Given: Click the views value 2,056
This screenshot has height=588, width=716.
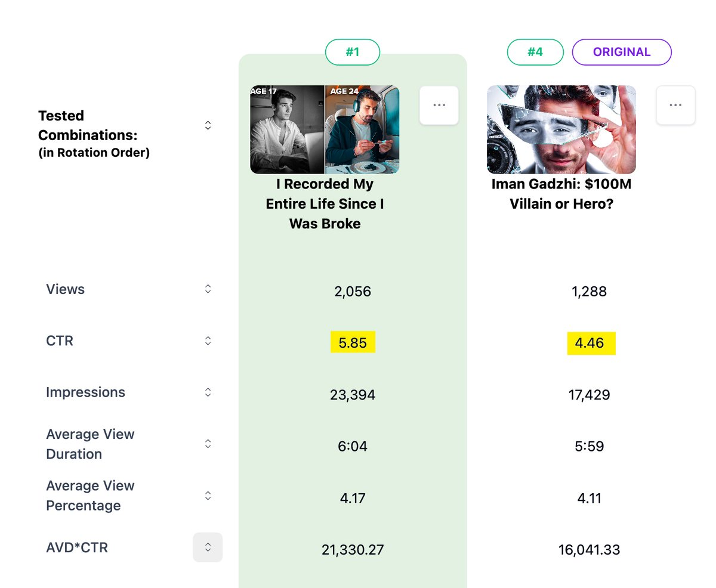Looking at the screenshot, I should click(353, 292).
